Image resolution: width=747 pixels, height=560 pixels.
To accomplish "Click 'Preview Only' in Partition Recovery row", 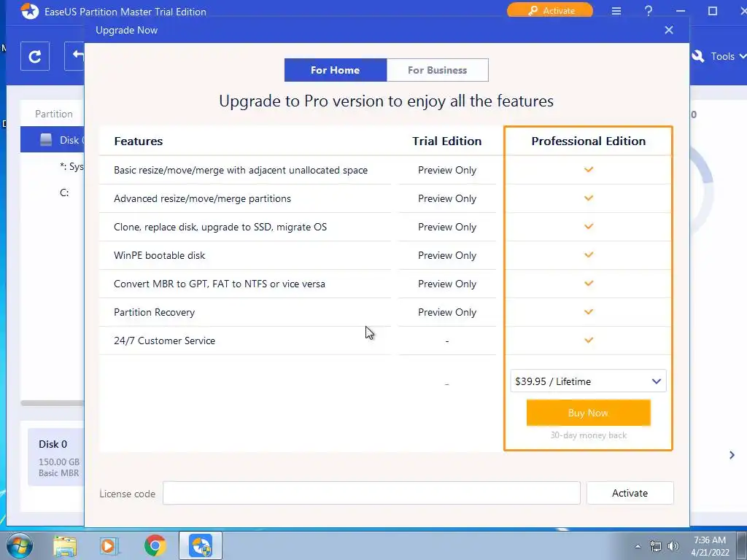I will pos(447,312).
